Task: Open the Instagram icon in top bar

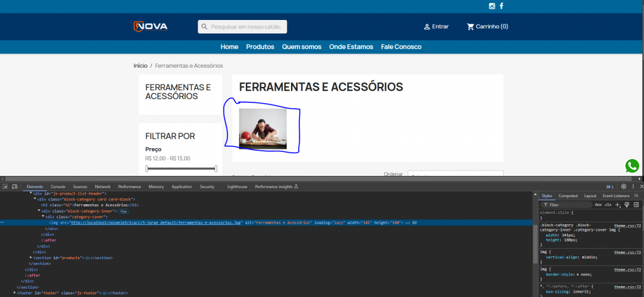Action: click(x=491, y=6)
